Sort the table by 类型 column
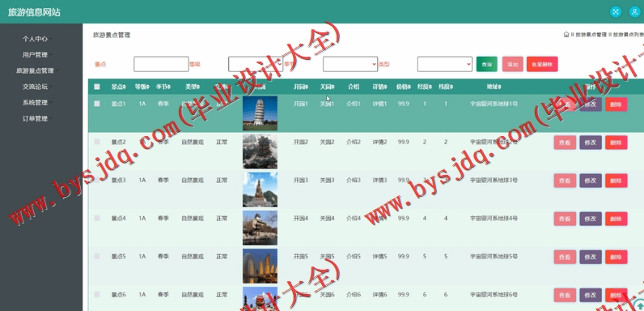 coord(193,87)
